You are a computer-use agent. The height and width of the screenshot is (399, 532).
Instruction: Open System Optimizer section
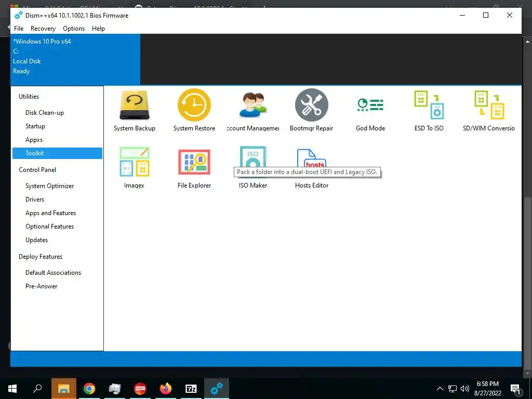point(57,186)
